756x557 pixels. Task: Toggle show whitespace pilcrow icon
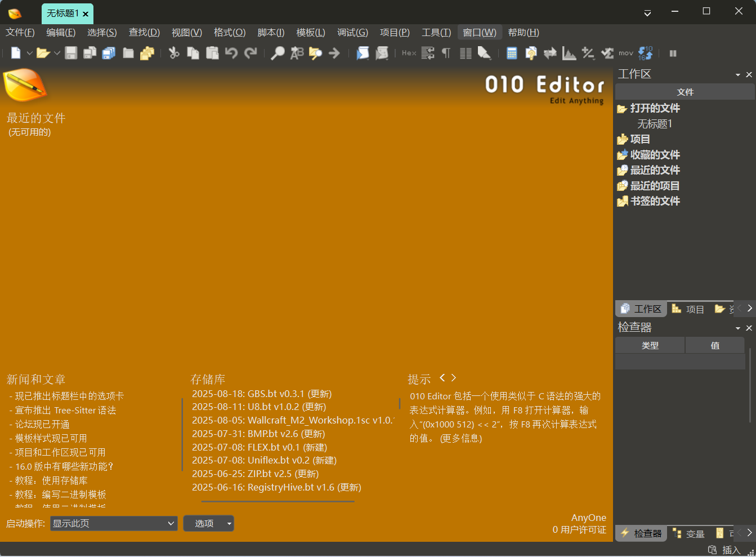point(446,53)
